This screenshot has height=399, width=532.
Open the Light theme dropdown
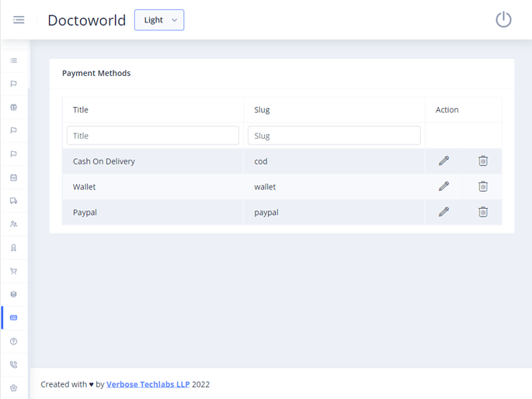click(x=159, y=20)
